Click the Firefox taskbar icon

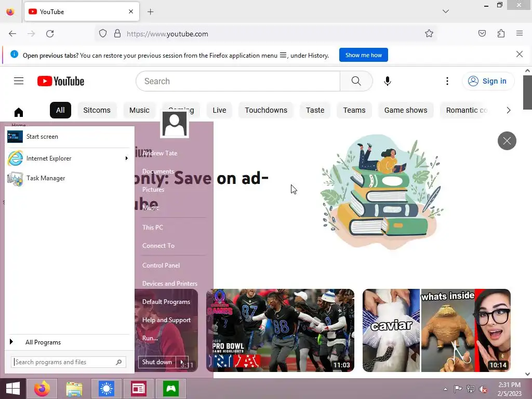click(42, 389)
